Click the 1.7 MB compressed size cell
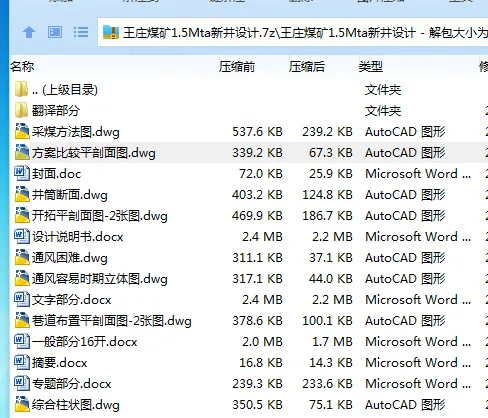The width and height of the screenshot is (488, 418). point(332,342)
